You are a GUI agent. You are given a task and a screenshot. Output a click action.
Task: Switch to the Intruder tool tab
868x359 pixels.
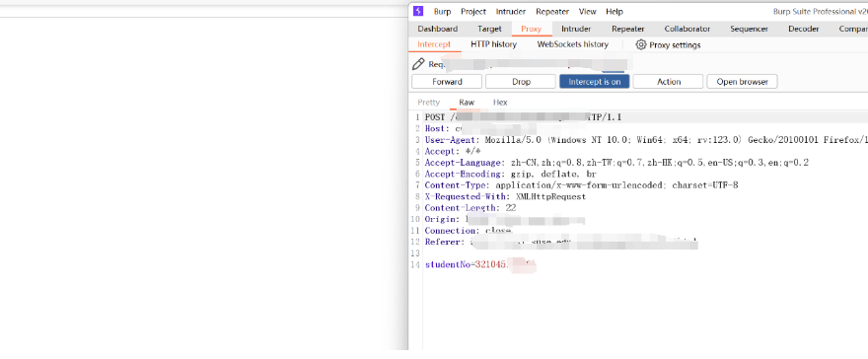pyautogui.click(x=576, y=29)
